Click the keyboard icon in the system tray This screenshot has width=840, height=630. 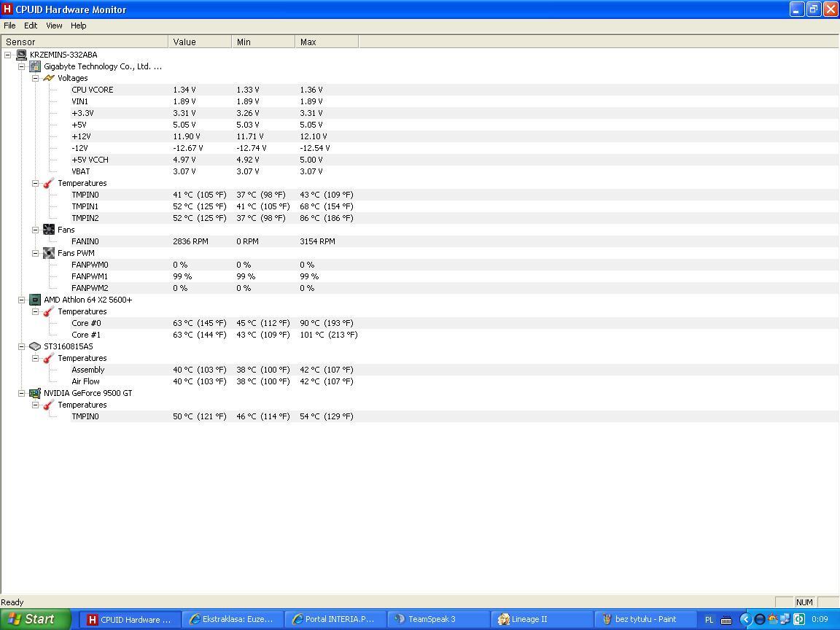(x=726, y=620)
